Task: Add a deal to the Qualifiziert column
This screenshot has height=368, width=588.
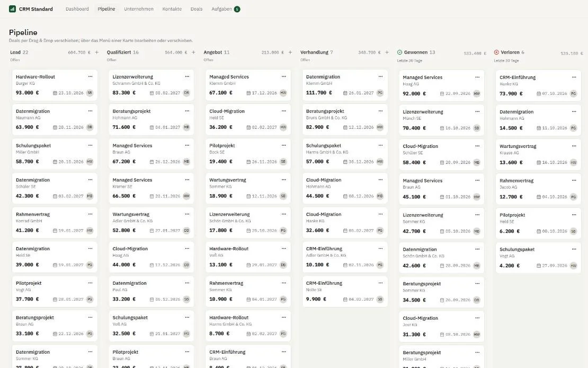Action: 193,52
